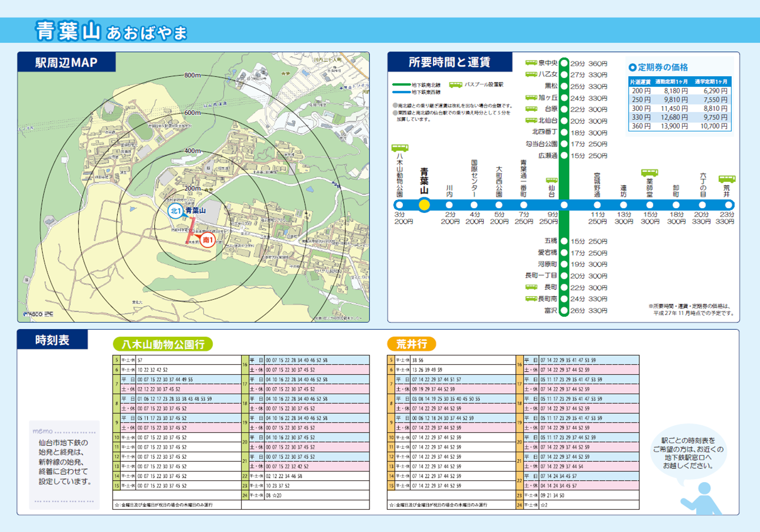This screenshot has width=760, height=532.
Task: Click the 片道運賃 column header
Action: tap(641, 82)
